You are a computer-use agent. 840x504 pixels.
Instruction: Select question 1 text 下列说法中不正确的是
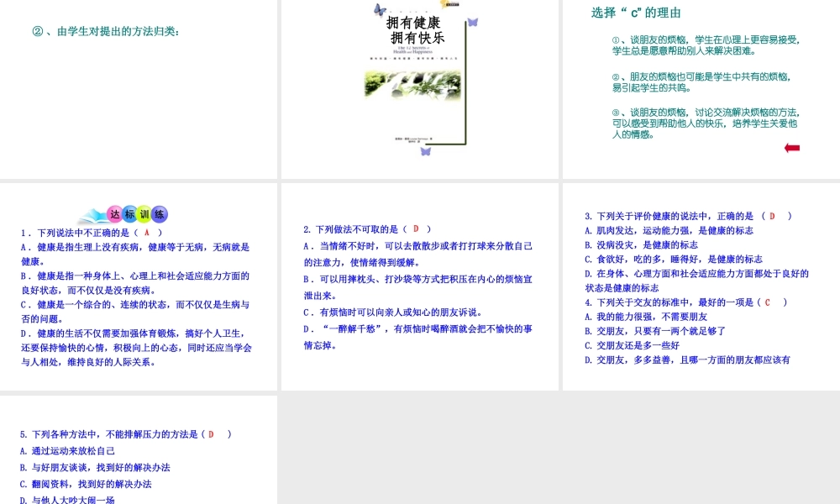click(x=92, y=233)
